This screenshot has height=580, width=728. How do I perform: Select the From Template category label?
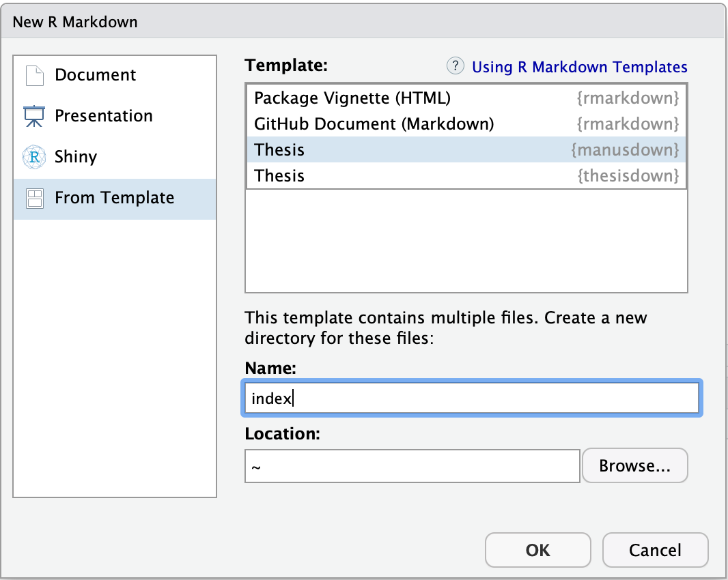click(115, 199)
